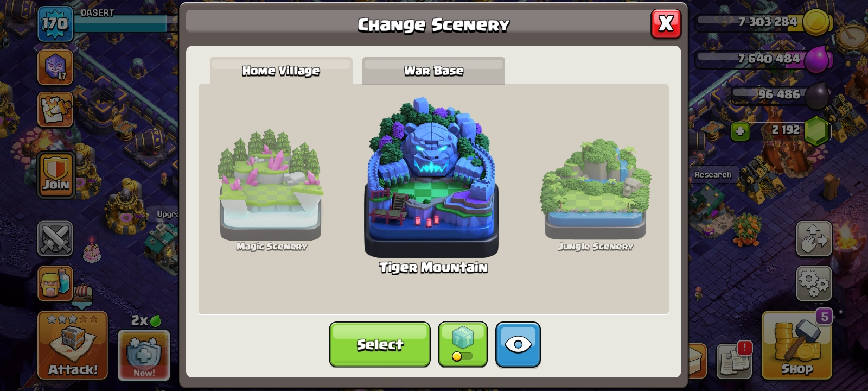Tap the level 170 experience badge
868x391 pixels.
(x=55, y=24)
